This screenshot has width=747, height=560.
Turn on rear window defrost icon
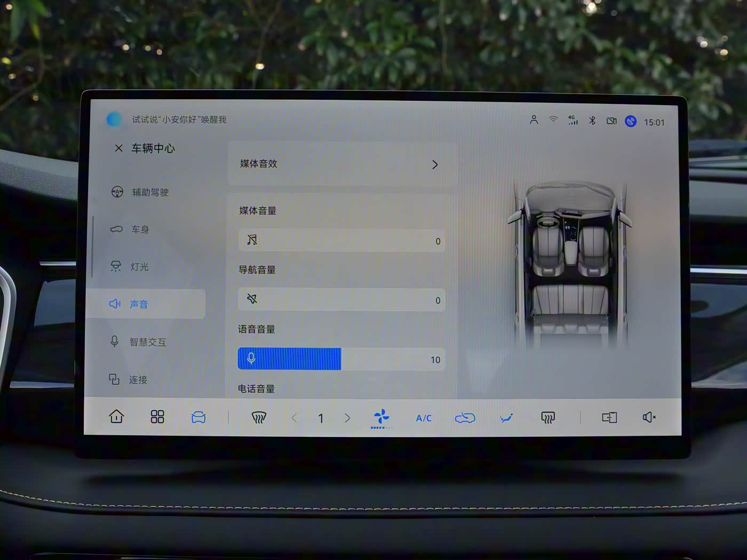pos(548,418)
